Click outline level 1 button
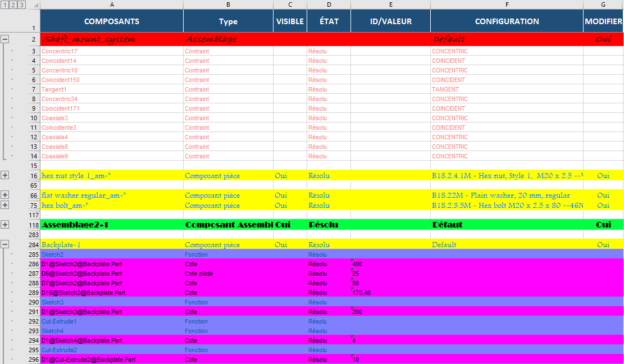The width and height of the screenshot is (624, 364). [4, 5]
